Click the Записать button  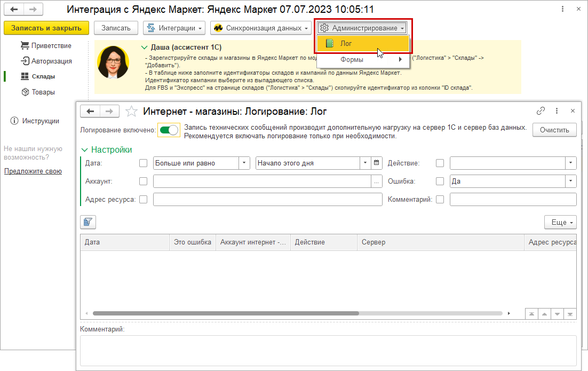116,28
